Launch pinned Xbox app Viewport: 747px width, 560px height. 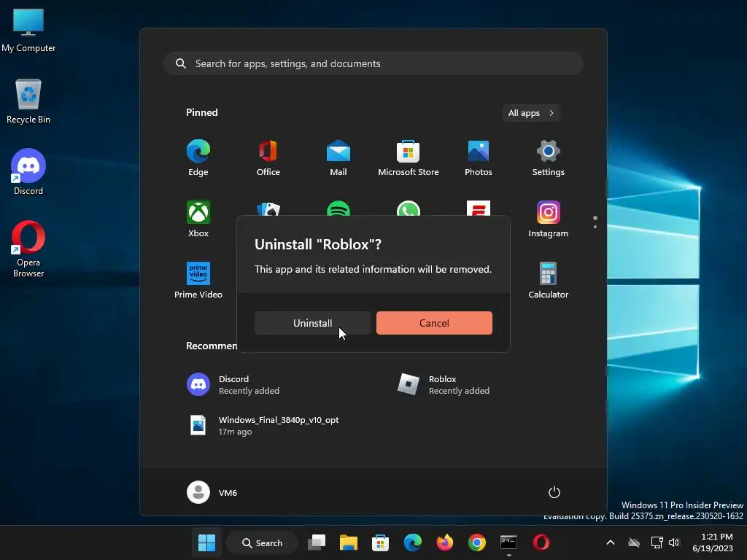[x=198, y=219]
